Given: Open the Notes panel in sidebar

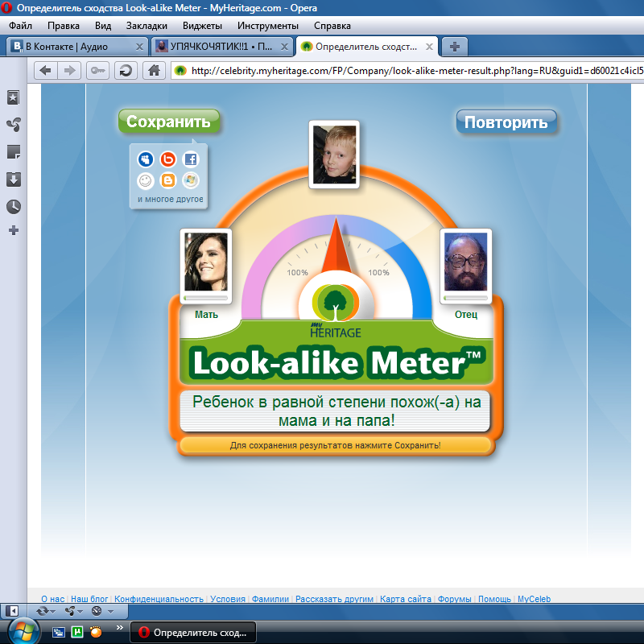Looking at the screenshot, I should click(13, 152).
